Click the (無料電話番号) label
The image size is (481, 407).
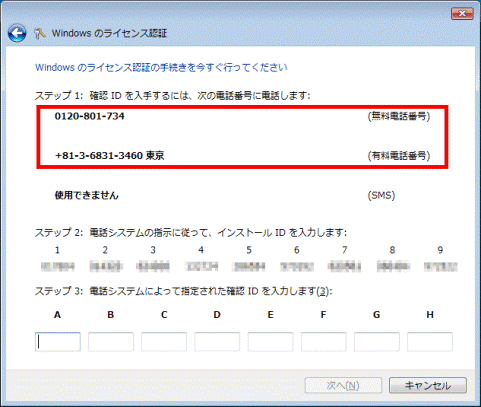pyautogui.click(x=399, y=116)
